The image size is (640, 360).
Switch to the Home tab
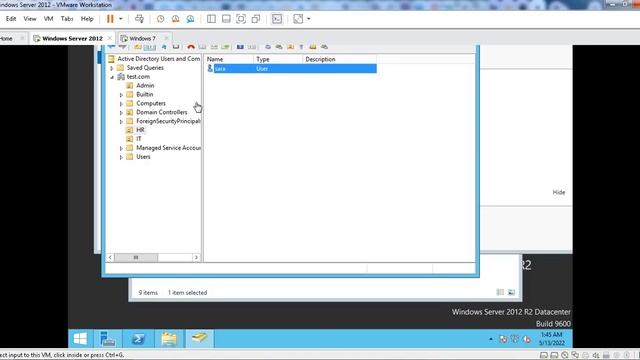(x=6, y=38)
